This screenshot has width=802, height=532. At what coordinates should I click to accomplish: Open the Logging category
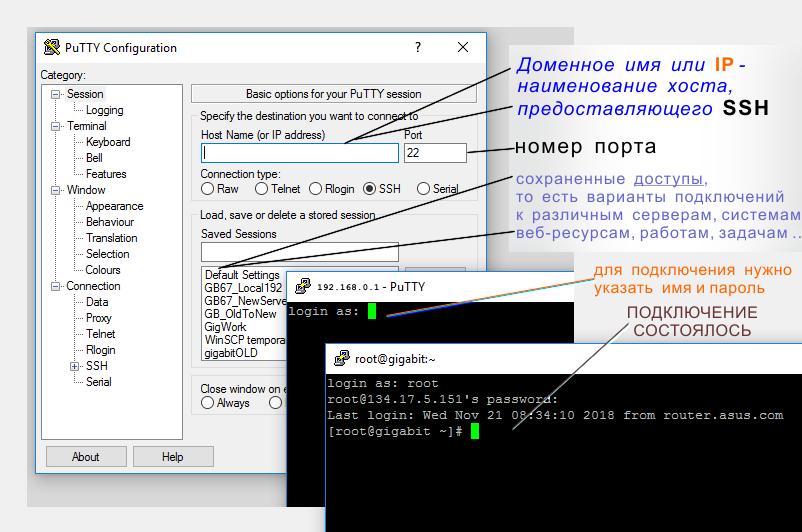point(104,110)
